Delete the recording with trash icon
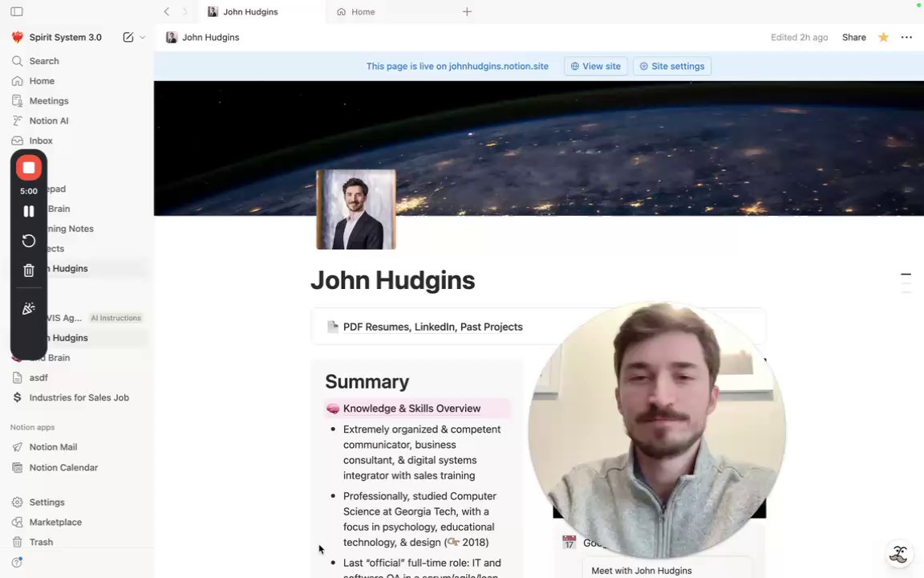 click(28, 271)
